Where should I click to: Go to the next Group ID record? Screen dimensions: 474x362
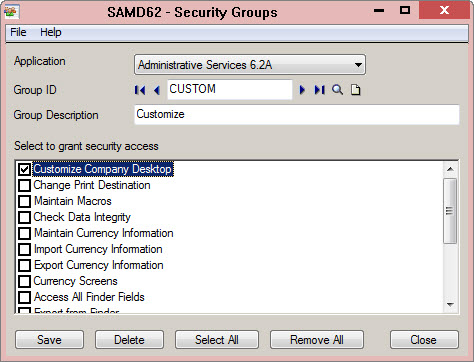pos(302,90)
